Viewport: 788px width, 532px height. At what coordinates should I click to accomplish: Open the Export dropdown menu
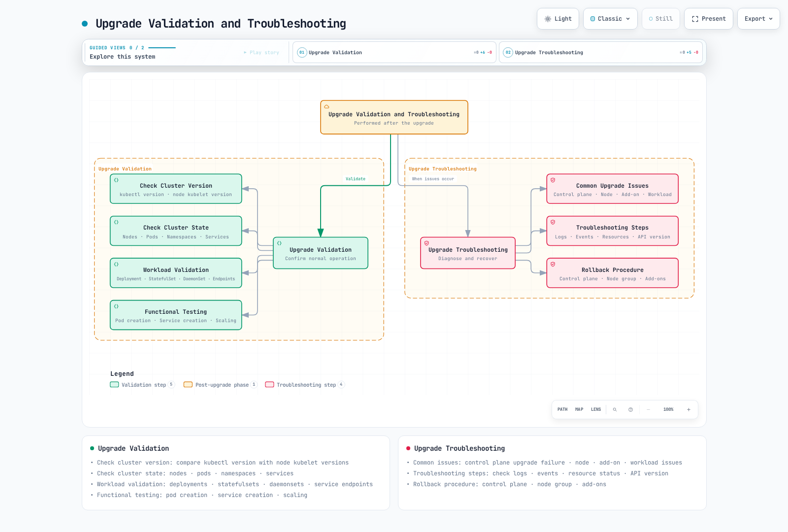[758, 19]
